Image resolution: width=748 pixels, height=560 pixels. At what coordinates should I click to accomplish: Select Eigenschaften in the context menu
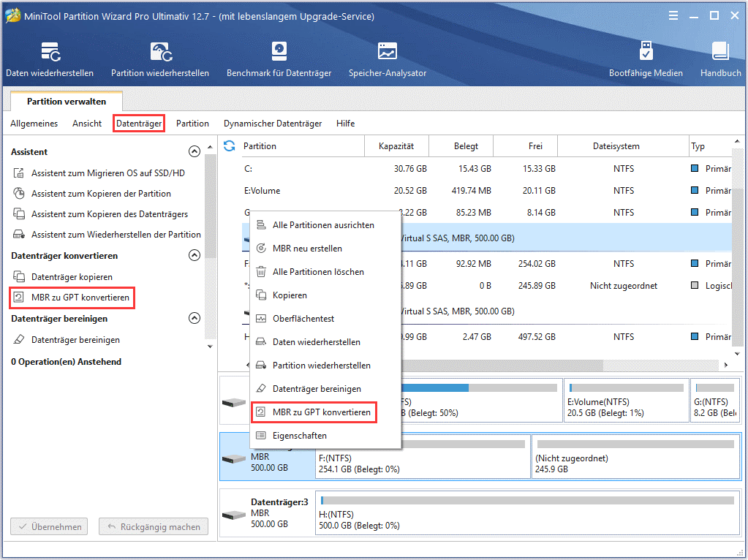click(300, 436)
